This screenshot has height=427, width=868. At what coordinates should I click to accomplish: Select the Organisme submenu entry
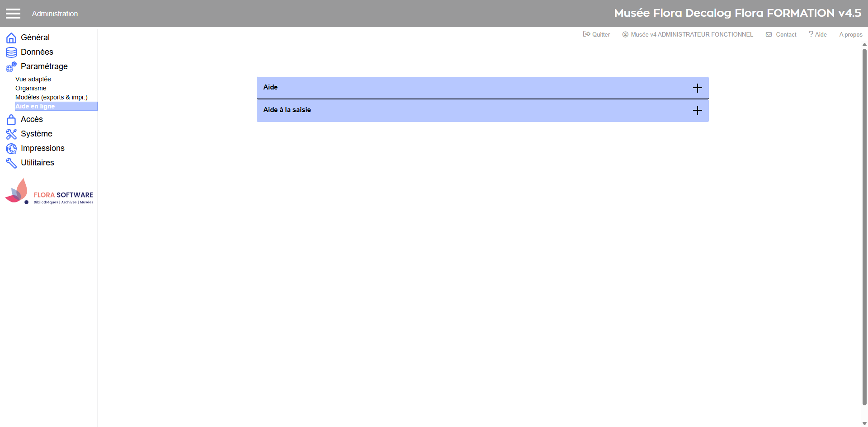click(31, 88)
